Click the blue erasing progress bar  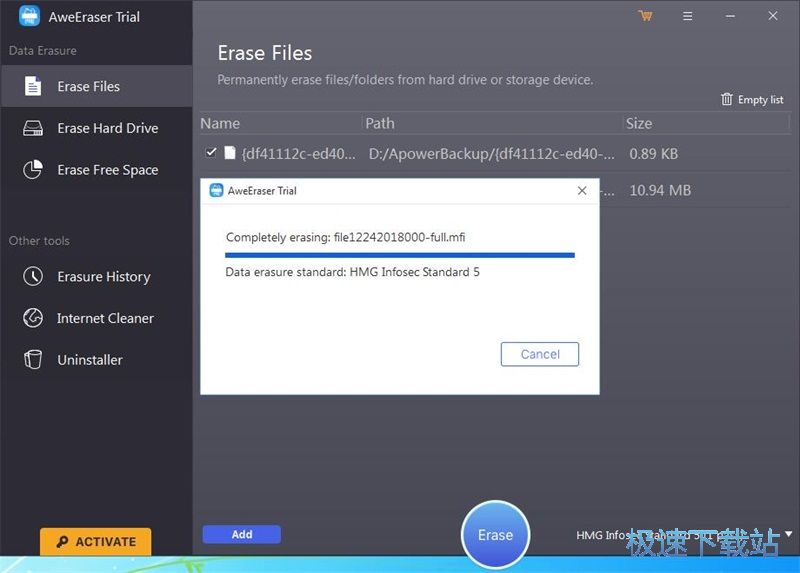coord(400,255)
